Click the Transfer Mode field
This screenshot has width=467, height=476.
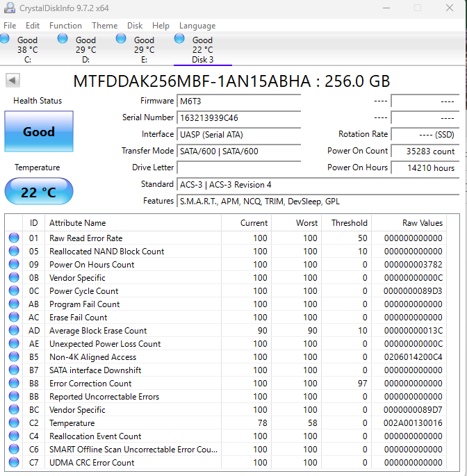click(x=238, y=151)
